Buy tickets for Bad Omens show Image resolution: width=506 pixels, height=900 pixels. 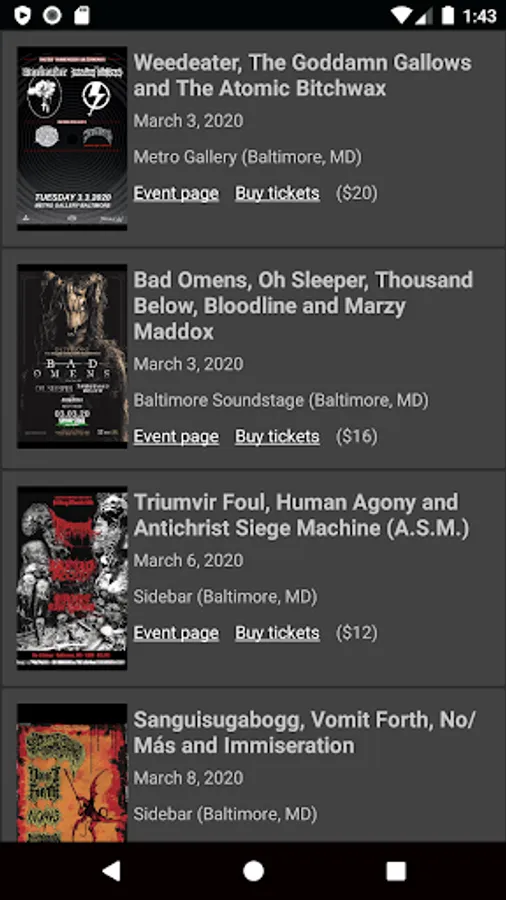(277, 437)
